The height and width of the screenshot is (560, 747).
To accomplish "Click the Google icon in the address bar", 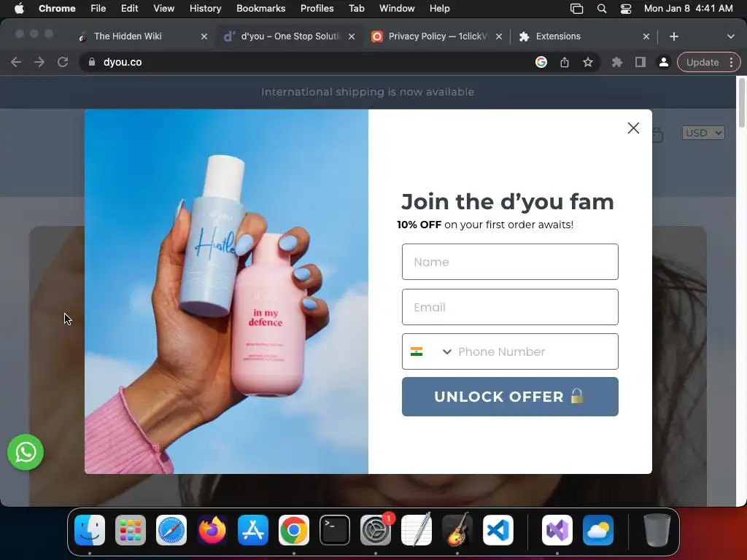I will pyautogui.click(x=541, y=63).
